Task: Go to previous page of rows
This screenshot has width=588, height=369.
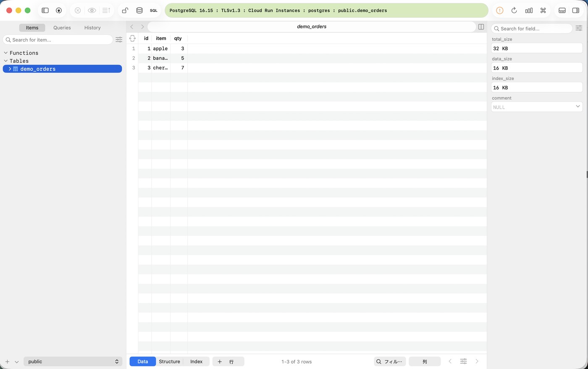Action: click(x=450, y=361)
